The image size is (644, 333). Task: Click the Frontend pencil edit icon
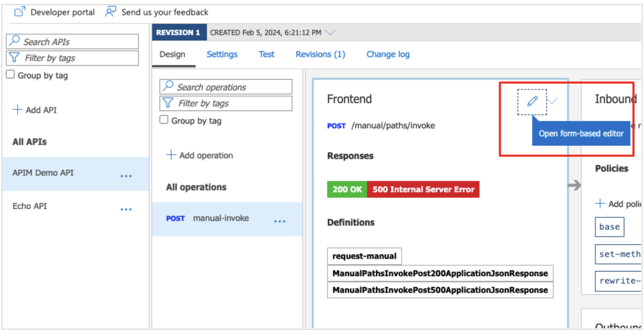coord(532,101)
